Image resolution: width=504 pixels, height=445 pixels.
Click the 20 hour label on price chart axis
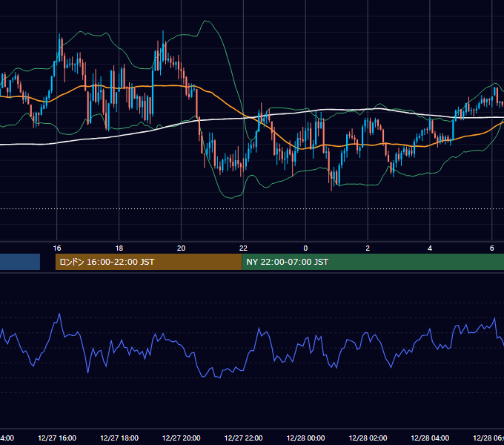[x=182, y=248]
